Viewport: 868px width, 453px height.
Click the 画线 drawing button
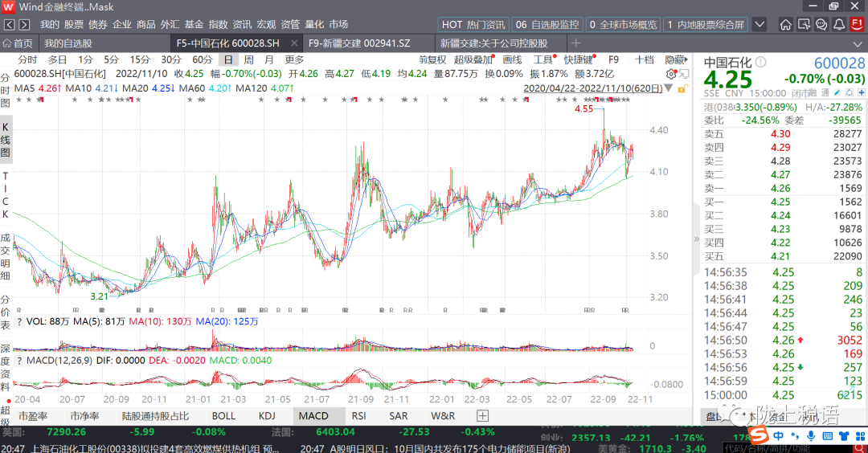pos(513,59)
